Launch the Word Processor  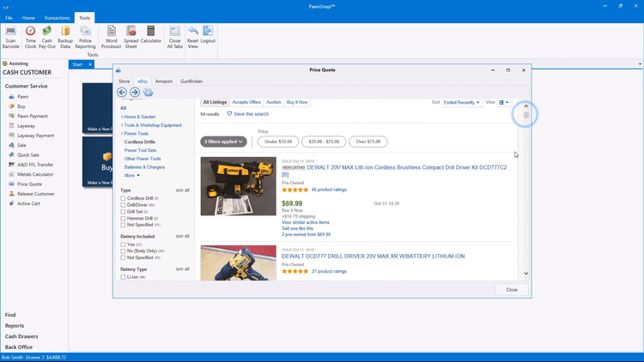[112, 37]
